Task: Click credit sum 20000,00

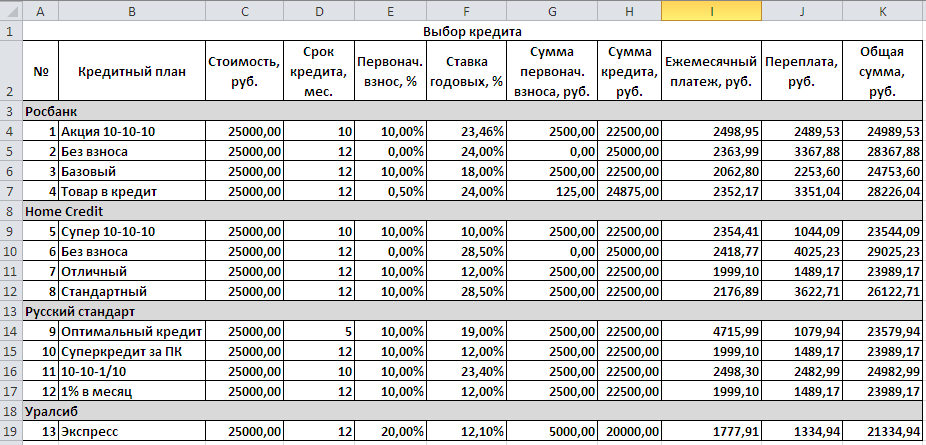Action: [x=629, y=432]
